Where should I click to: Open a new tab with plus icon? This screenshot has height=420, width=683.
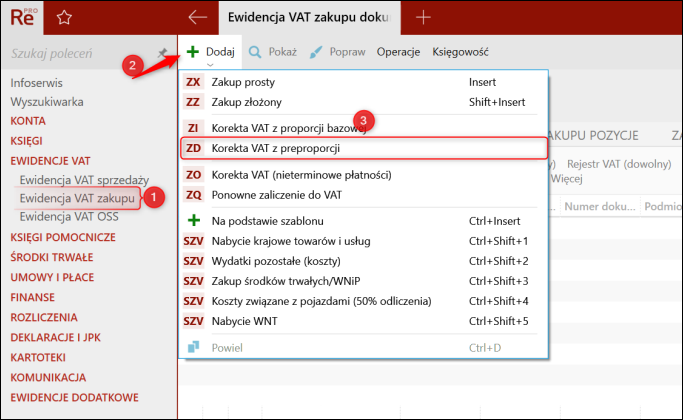(423, 17)
